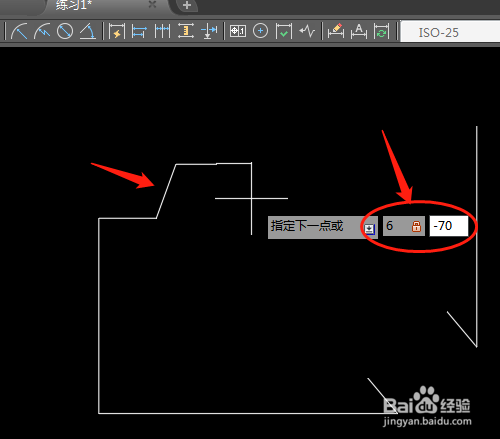Expand the 指定下一点或 prompt options arrow
This screenshot has width=500, height=439.
tap(369, 228)
